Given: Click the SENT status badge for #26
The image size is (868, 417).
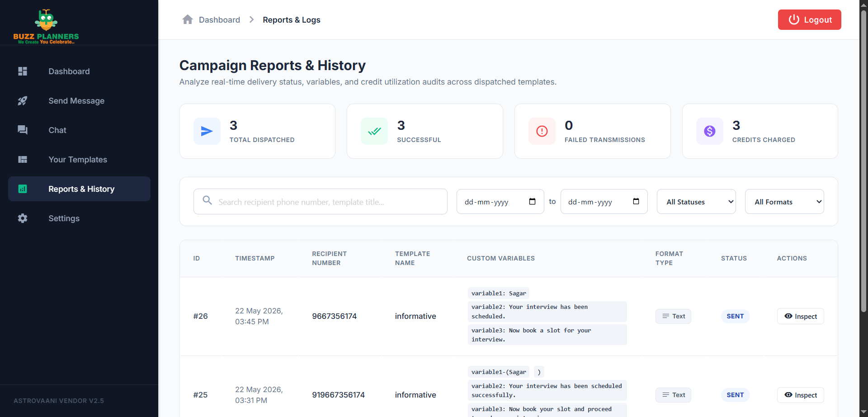Looking at the screenshot, I should point(735,316).
